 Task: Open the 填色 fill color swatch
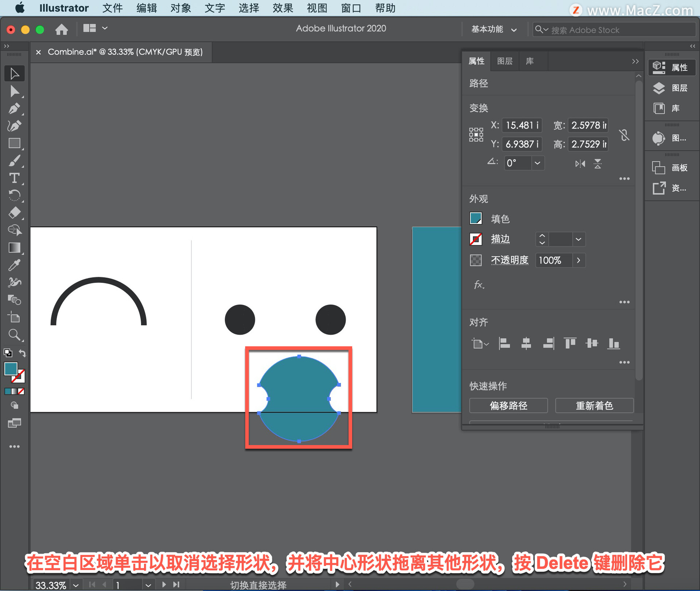click(x=476, y=219)
